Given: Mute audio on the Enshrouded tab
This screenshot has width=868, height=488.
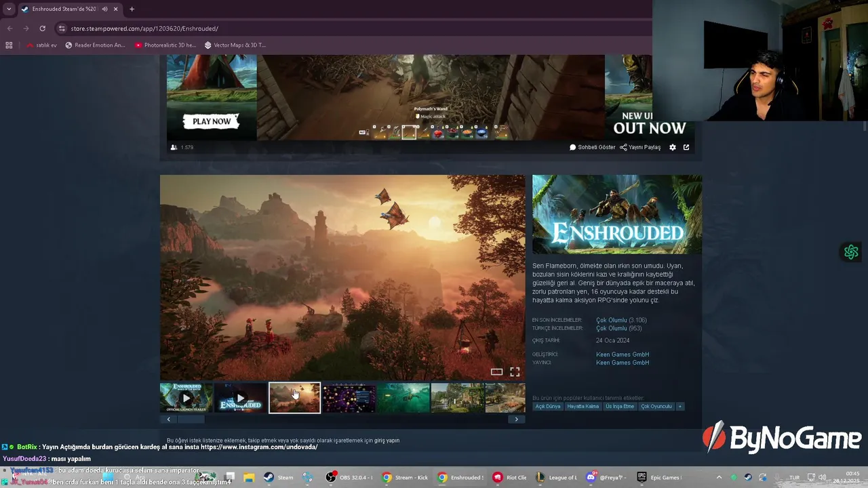Looking at the screenshot, I should [104, 9].
